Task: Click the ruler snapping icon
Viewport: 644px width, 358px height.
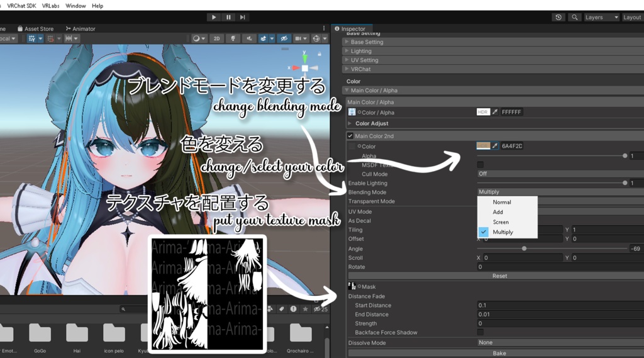Action: coord(69,38)
